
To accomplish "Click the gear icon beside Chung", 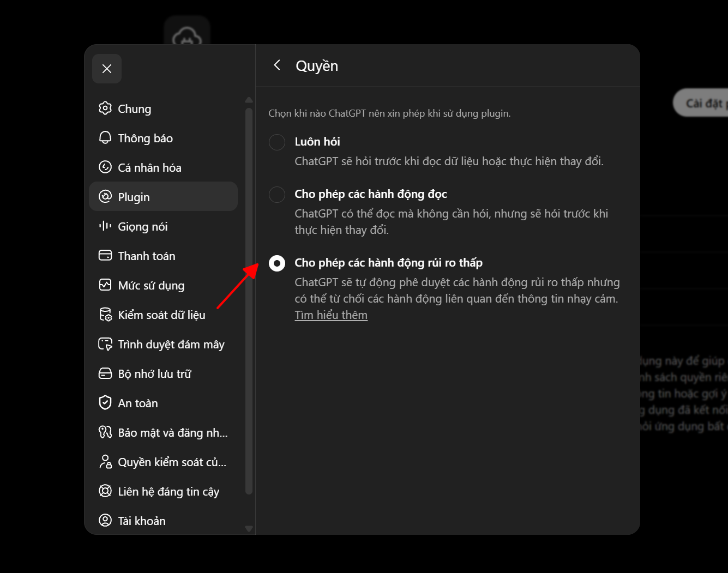I will [x=105, y=108].
